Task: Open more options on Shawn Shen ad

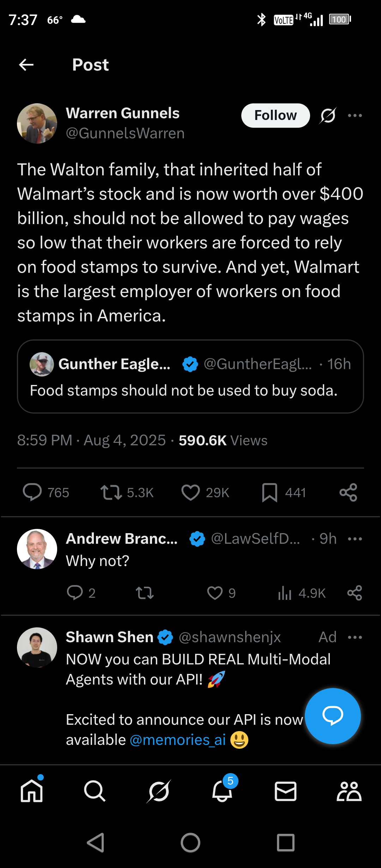Action: (355, 637)
